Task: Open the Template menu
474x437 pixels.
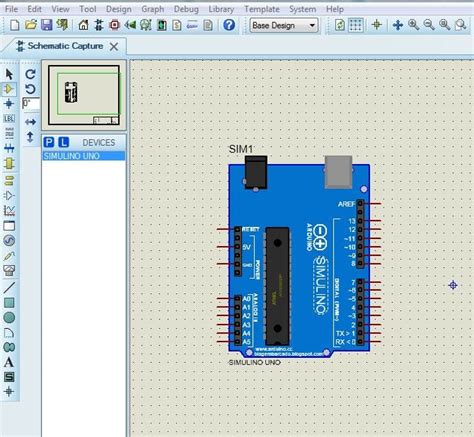Action: [262, 9]
